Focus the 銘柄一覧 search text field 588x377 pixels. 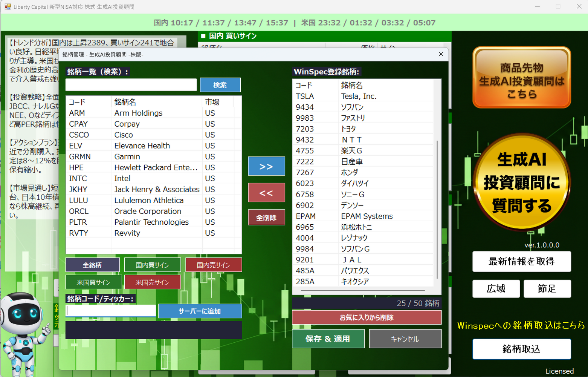(x=131, y=85)
